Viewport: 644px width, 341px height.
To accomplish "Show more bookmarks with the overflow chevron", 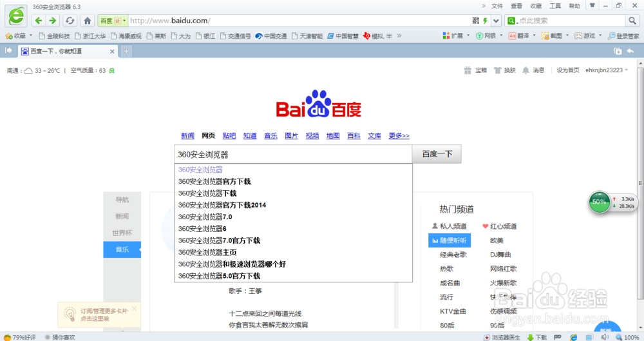I will [x=399, y=36].
